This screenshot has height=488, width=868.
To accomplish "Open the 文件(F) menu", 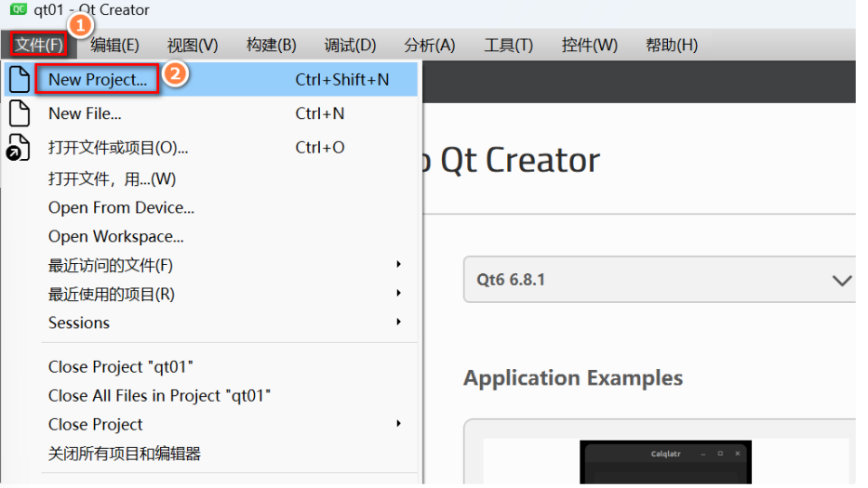I will [39, 45].
